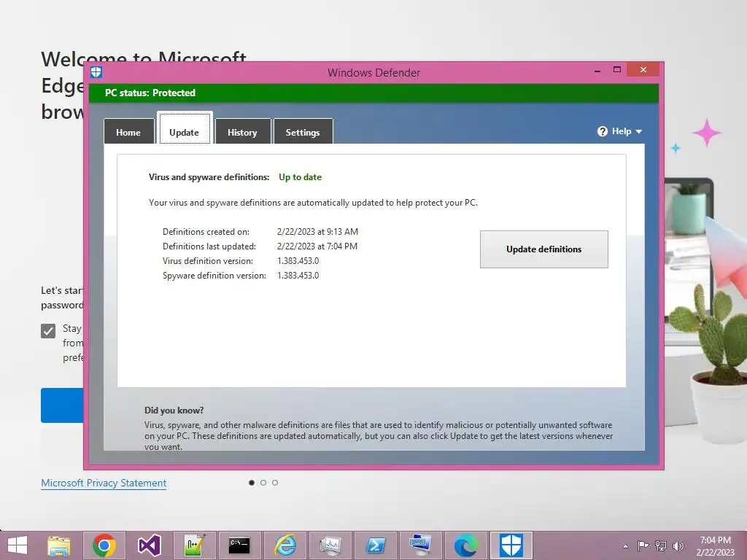Image resolution: width=747 pixels, height=560 pixels.
Task: Click the 'PC status: Protected' banner text
Action: tap(150, 93)
